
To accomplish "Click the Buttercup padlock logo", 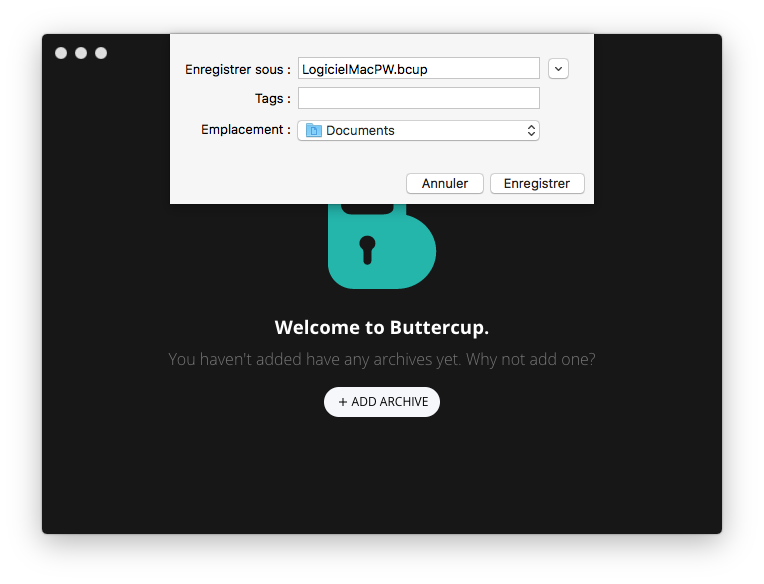I will click(x=382, y=246).
